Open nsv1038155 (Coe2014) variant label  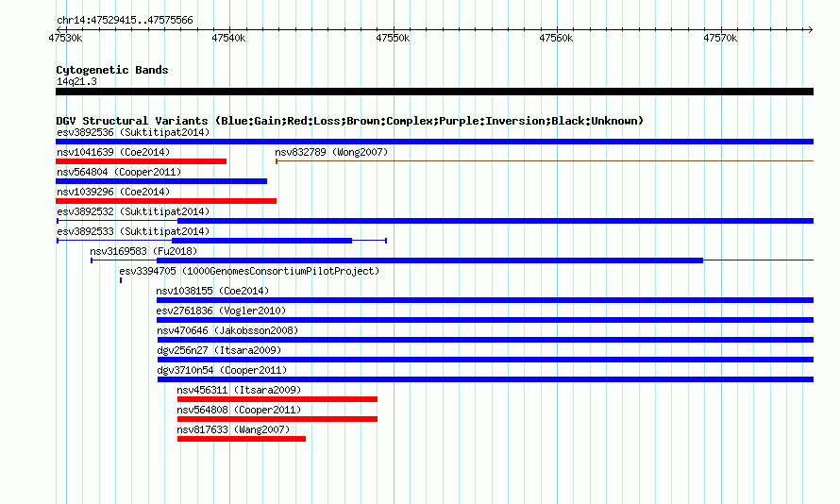coord(212,291)
